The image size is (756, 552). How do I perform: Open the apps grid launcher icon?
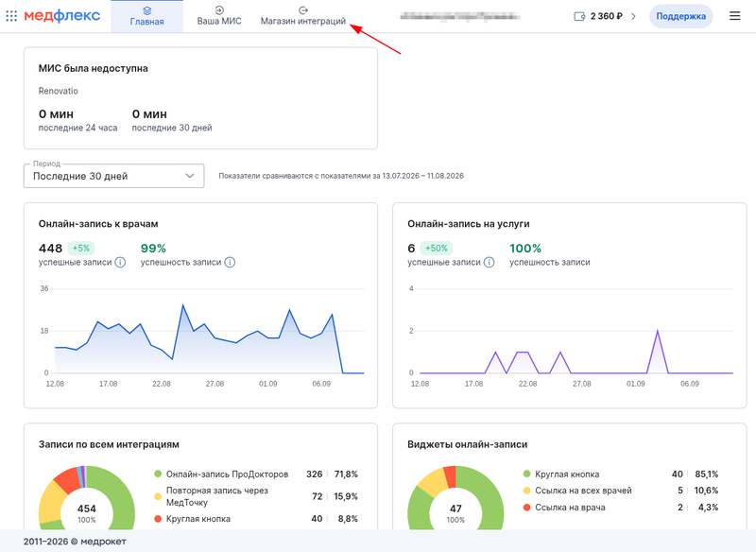tap(11, 16)
